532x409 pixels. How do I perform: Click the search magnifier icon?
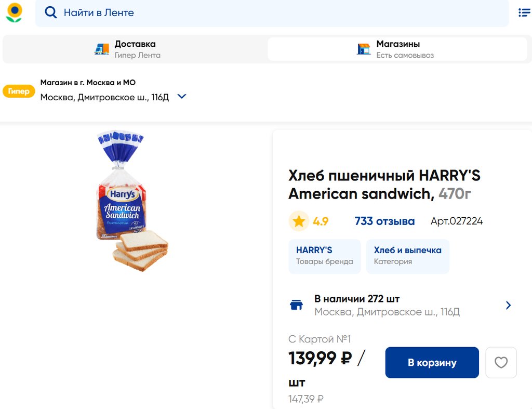coord(50,12)
